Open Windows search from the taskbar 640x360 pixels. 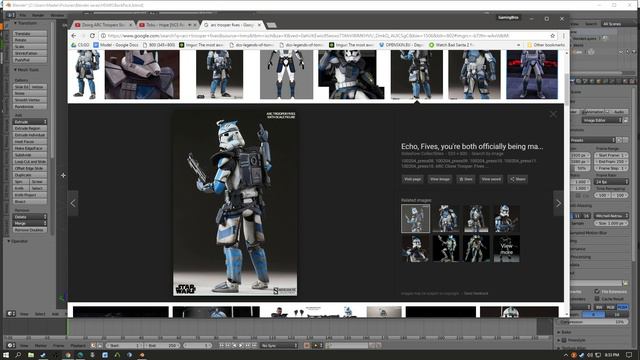point(18,355)
